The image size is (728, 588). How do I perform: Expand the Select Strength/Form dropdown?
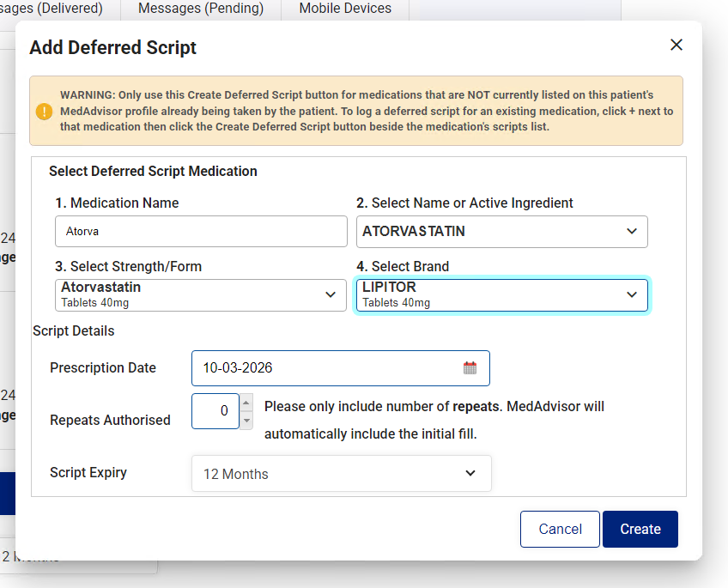pos(201,294)
